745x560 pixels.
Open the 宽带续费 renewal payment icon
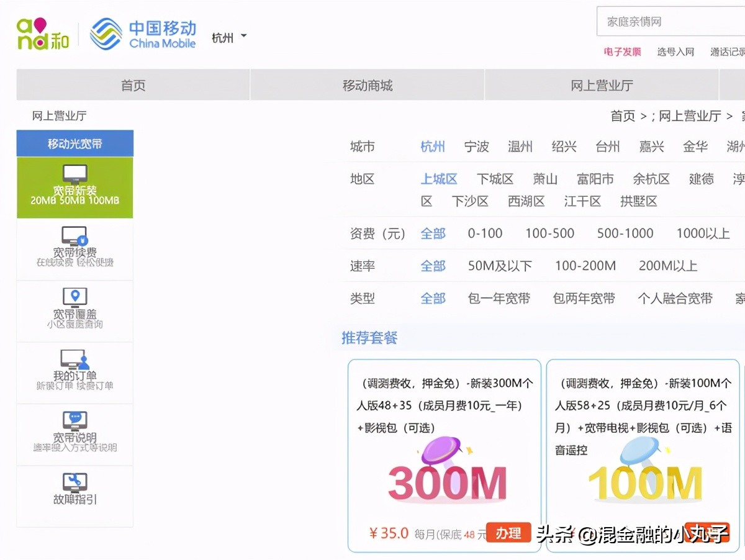coord(74,248)
